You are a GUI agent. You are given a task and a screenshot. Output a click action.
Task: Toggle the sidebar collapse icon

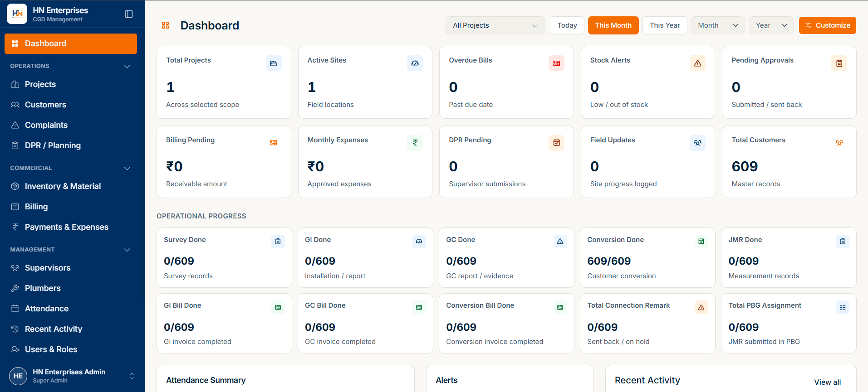click(129, 14)
